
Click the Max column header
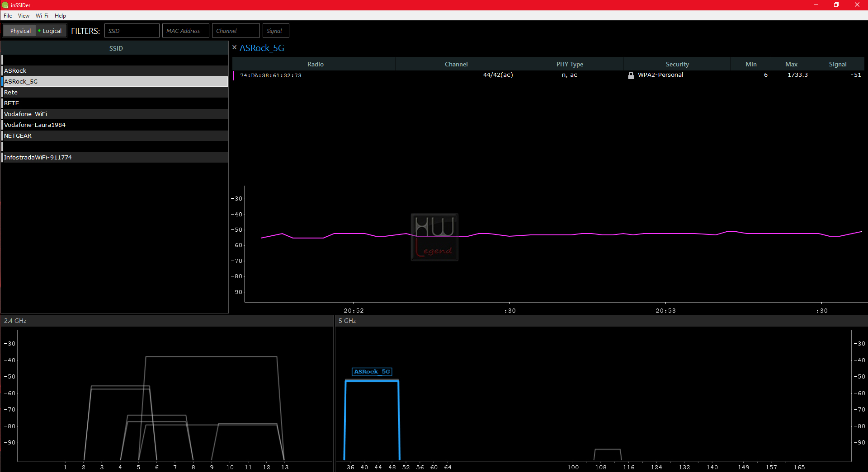(791, 64)
